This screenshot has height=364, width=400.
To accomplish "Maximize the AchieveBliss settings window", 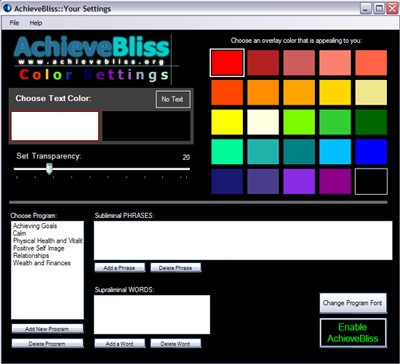I will [379, 8].
